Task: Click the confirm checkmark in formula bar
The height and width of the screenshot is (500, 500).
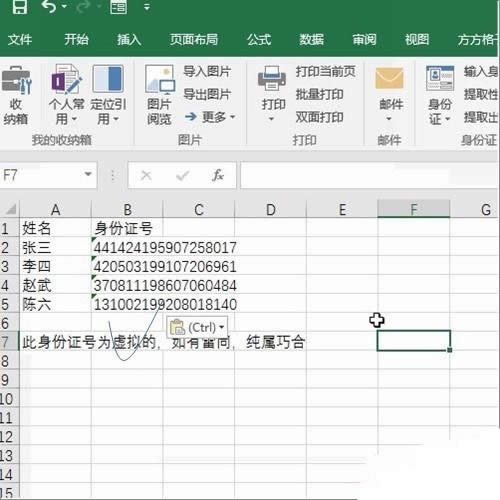Action: click(x=182, y=175)
